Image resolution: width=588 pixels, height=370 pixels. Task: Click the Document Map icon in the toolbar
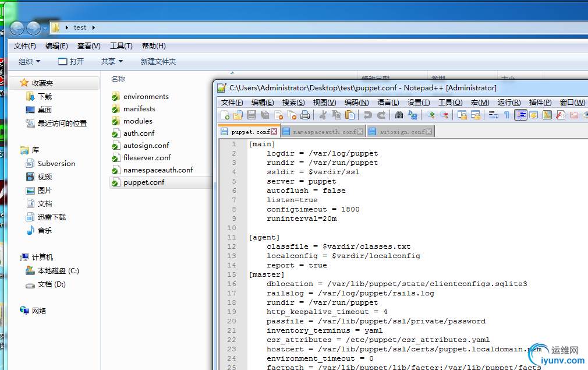[x=547, y=115]
